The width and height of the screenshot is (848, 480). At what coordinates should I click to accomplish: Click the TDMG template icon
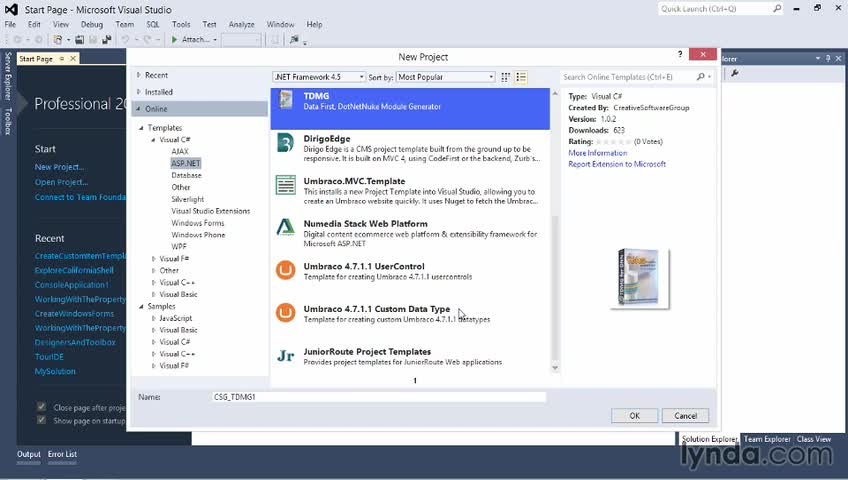click(286, 100)
